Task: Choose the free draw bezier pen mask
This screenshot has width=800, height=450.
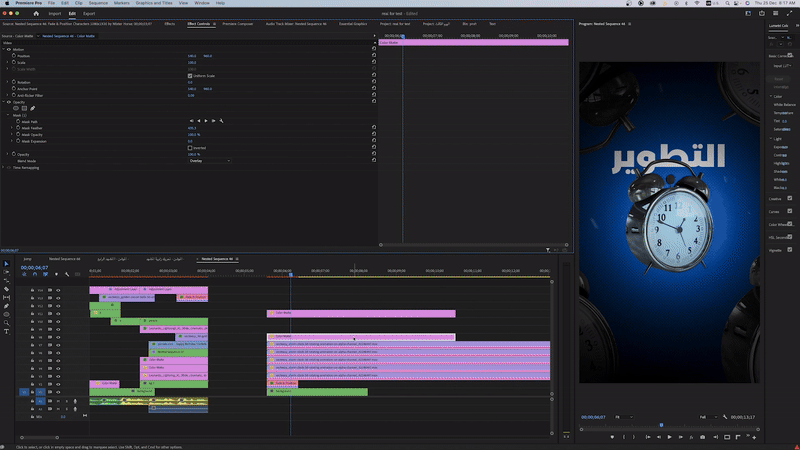Action: point(32,107)
